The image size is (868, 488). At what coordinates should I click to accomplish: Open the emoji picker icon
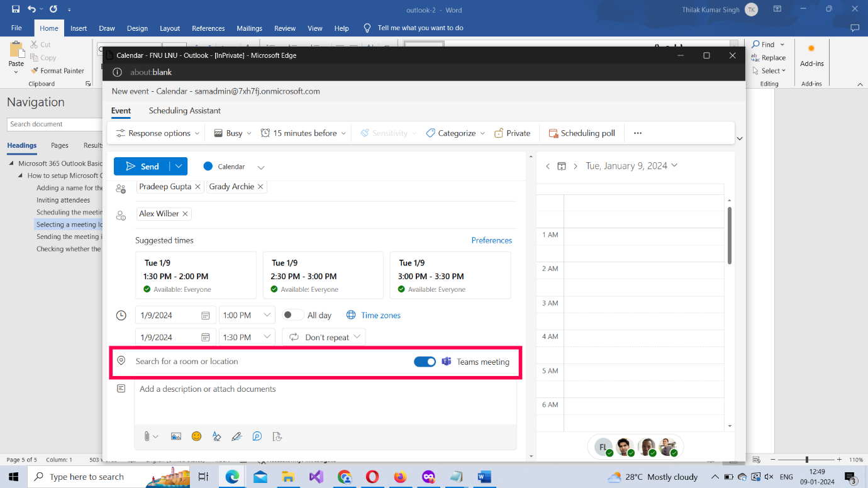pyautogui.click(x=196, y=436)
